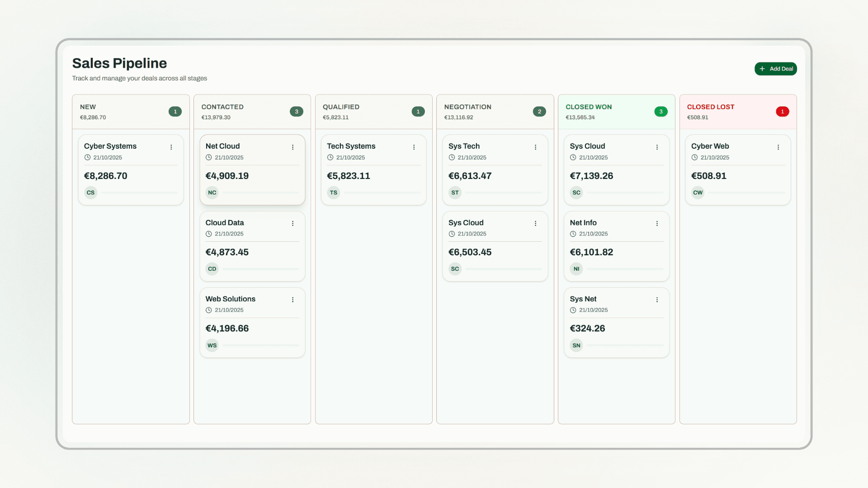Click the count badge on Closed Won column
868x488 pixels.
(x=661, y=112)
